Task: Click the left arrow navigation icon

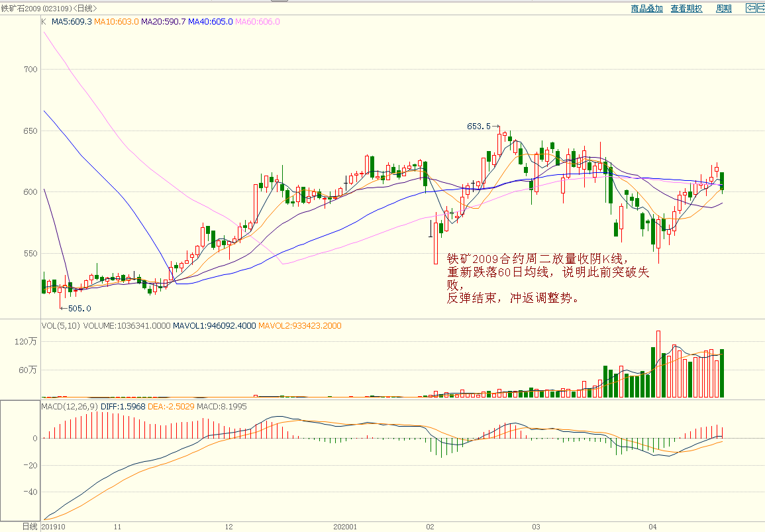Action: click(750, 8)
